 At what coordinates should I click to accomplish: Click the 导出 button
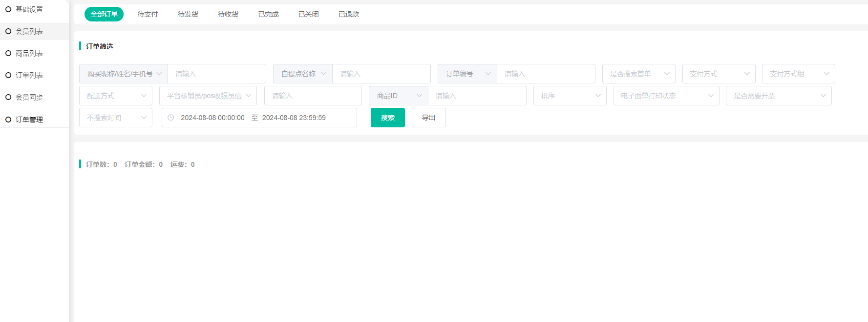click(428, 118)
